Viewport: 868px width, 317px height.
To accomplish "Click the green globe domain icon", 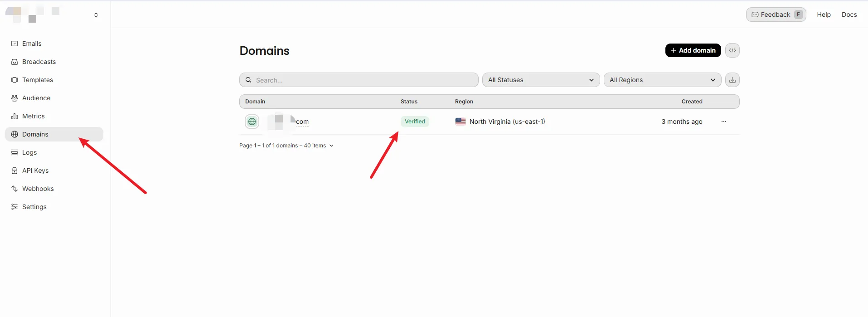I will pos(252,122).
